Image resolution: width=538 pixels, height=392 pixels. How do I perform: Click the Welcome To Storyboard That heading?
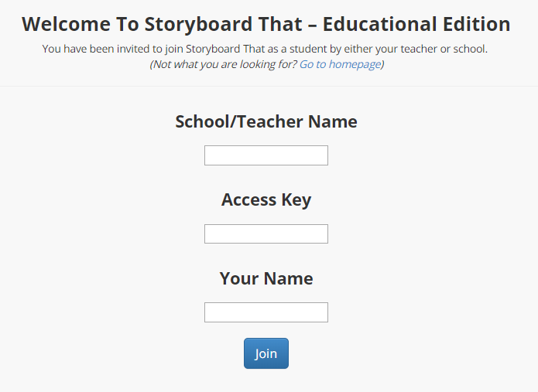click(x=266, y=24)
